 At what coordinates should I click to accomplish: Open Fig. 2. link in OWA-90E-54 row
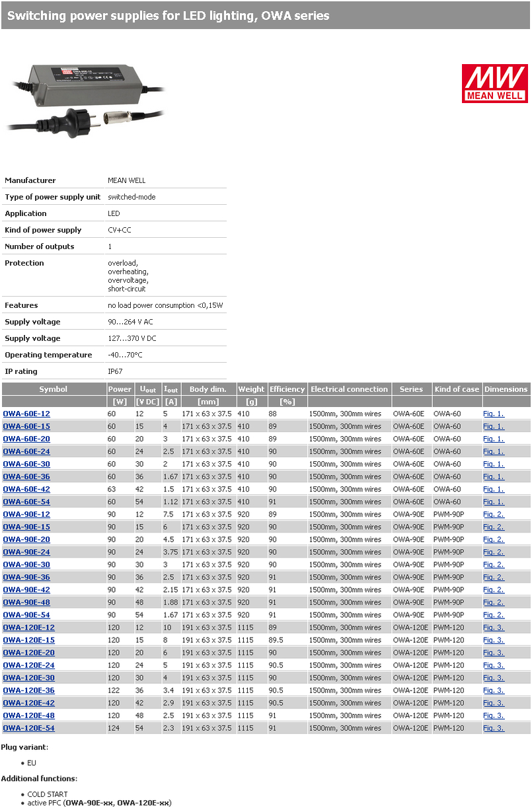pos(494,615)
